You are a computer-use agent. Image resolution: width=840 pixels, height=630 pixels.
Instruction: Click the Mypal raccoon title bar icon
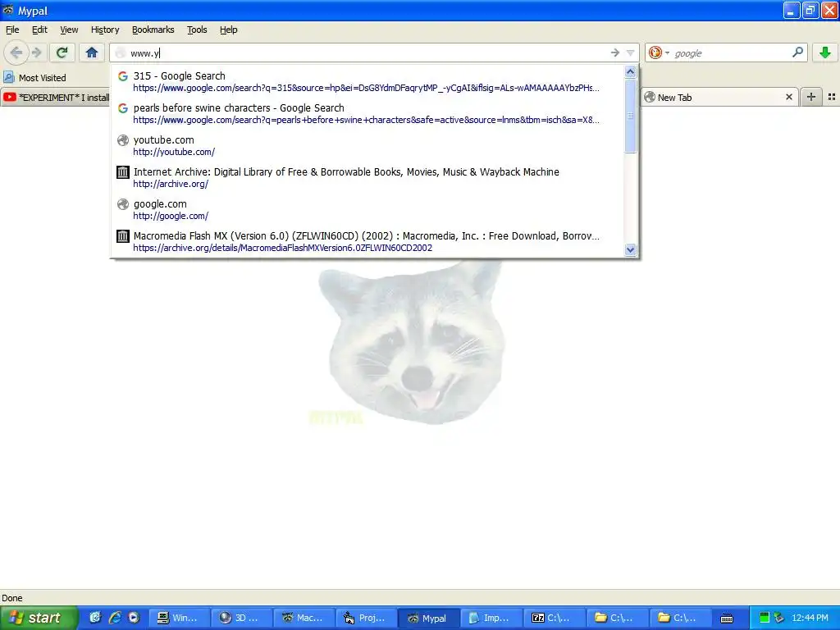tap(7, 10)
